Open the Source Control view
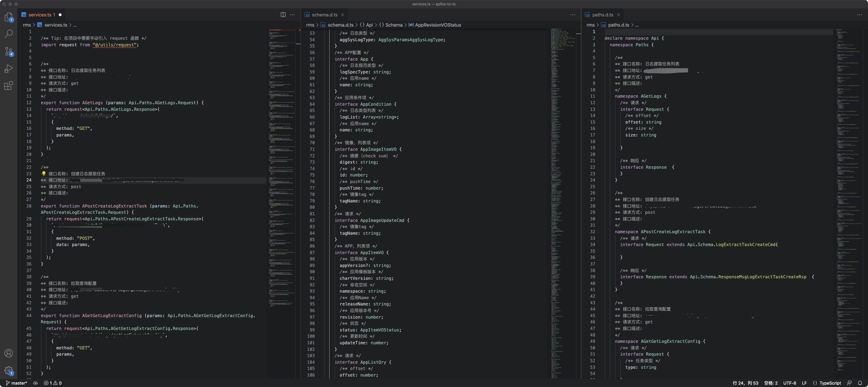868x387 pixels. pyautogui.click(x=9, y=51)
